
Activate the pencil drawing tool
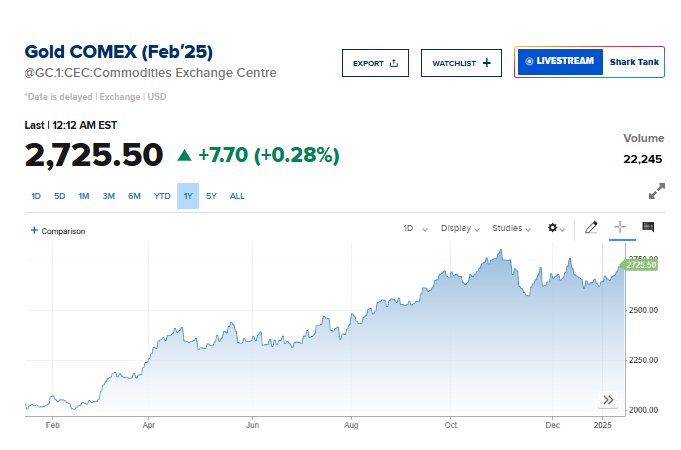pos(591,228)
